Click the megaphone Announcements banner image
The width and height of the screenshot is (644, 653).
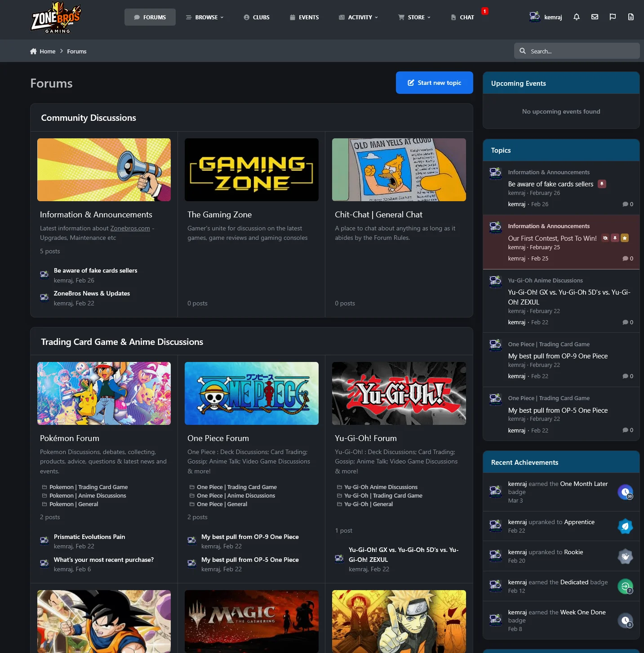(104, 170)
